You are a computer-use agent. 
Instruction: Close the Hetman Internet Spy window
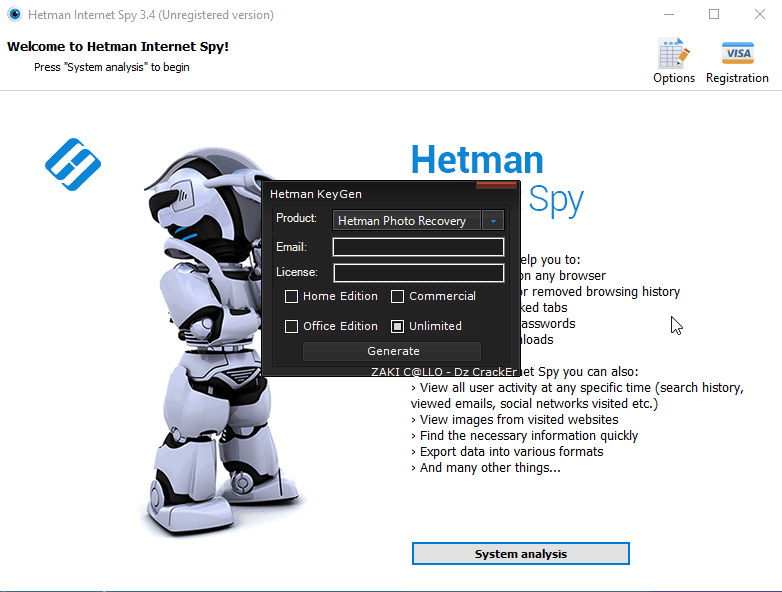coord(760,14)
